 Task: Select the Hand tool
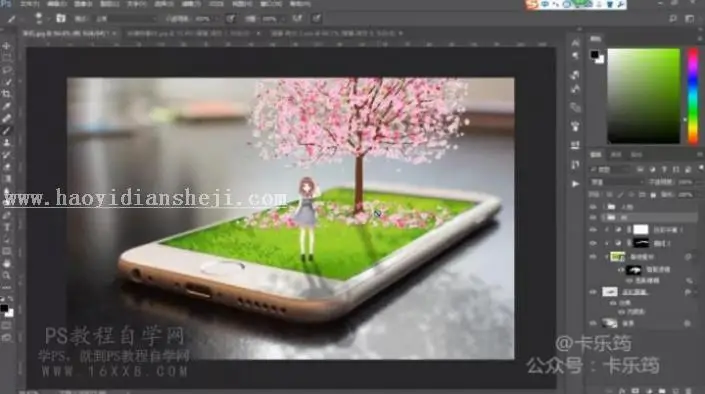click(x=7, y=264)
